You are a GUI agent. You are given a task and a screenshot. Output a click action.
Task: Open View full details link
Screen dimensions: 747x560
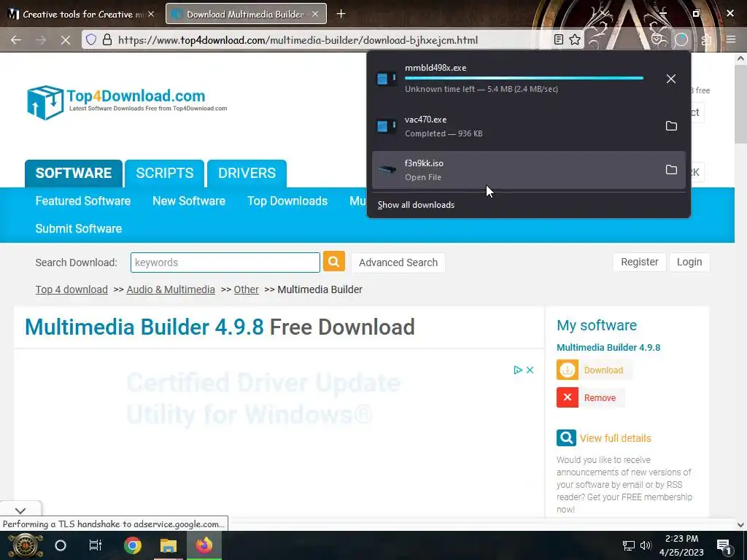click(x=616, y=438)
